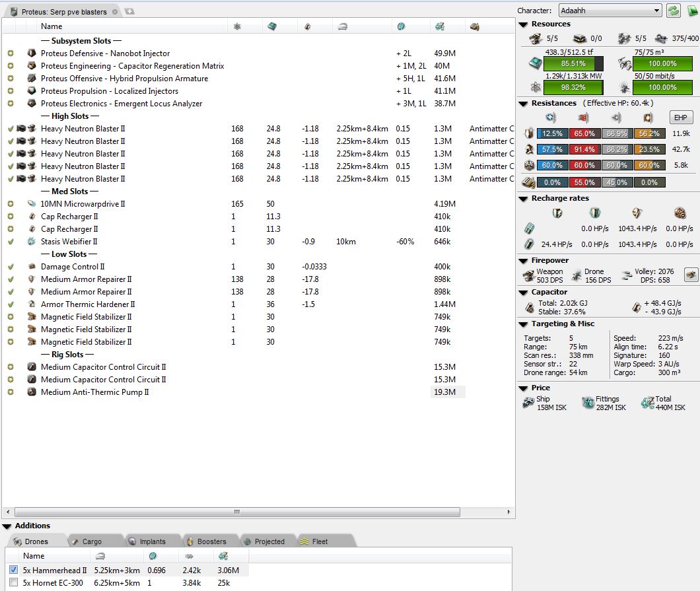Switch to the Boosters tab

coord(211,541)
